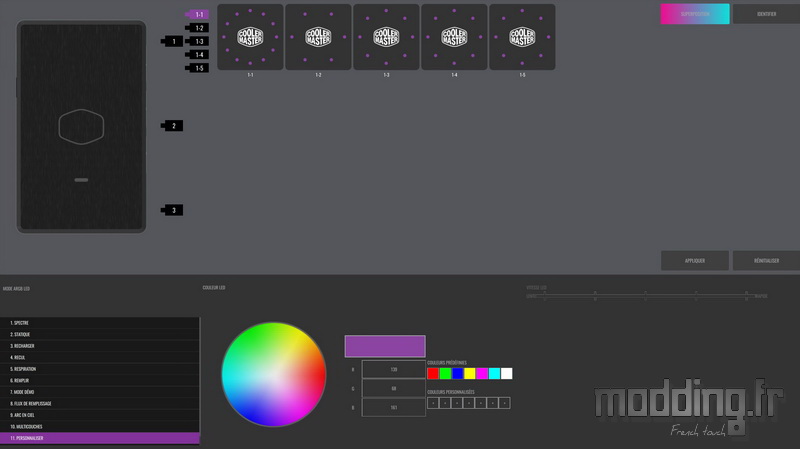The image size is (800, 449).
Task: Select the 1-5 fan LED thumbnail
Action: (522, 37)
